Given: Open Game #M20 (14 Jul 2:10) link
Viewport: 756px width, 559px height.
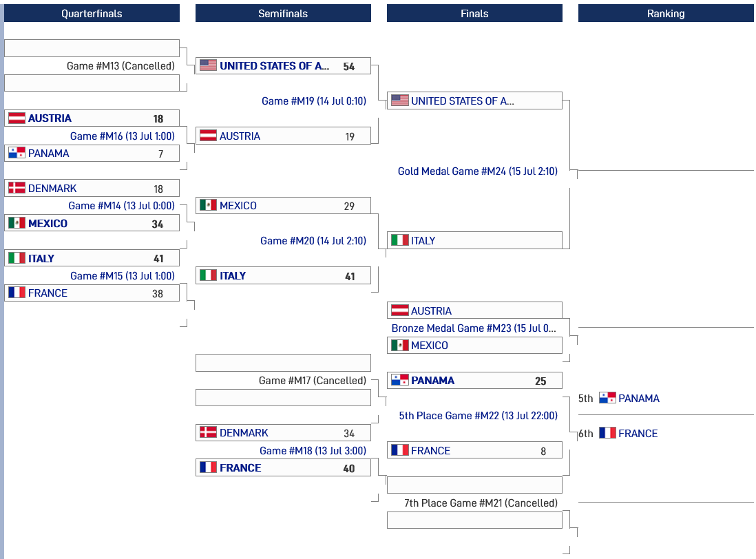Looking at the screenshot, I should pyautogui.click(x=313, y=240).
